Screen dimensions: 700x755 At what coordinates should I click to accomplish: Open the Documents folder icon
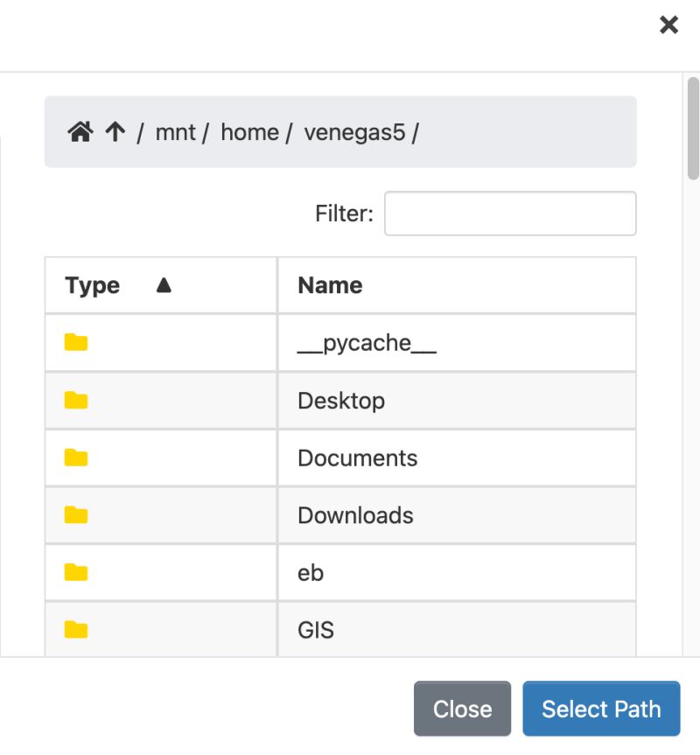pos(76,457)
